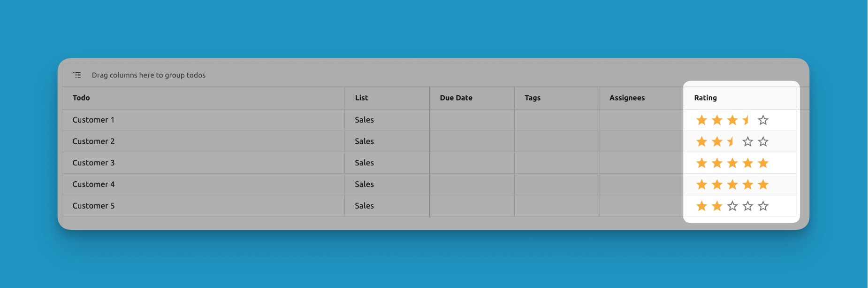Click the first star in Customer 4's rating
Screen dimensions: 868x288
click(x=701, y=185)
